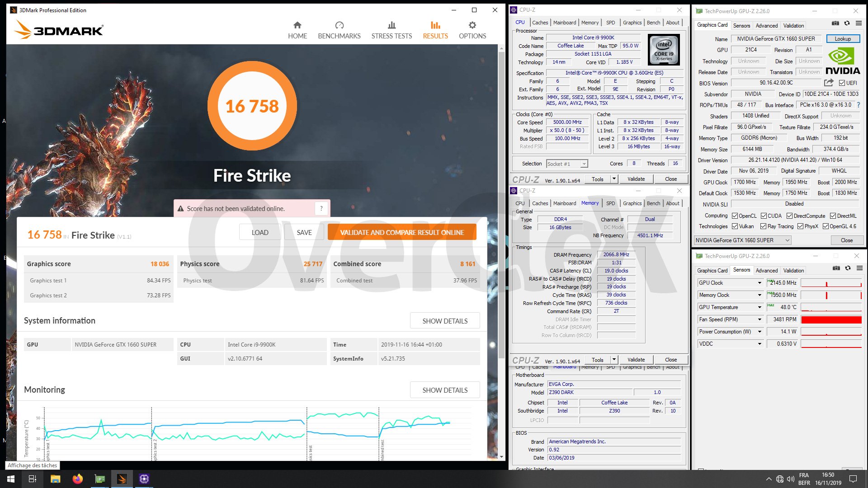Open hamburger menu in upper GPU-Z window

pyautogui.click(x=859, y=23)
